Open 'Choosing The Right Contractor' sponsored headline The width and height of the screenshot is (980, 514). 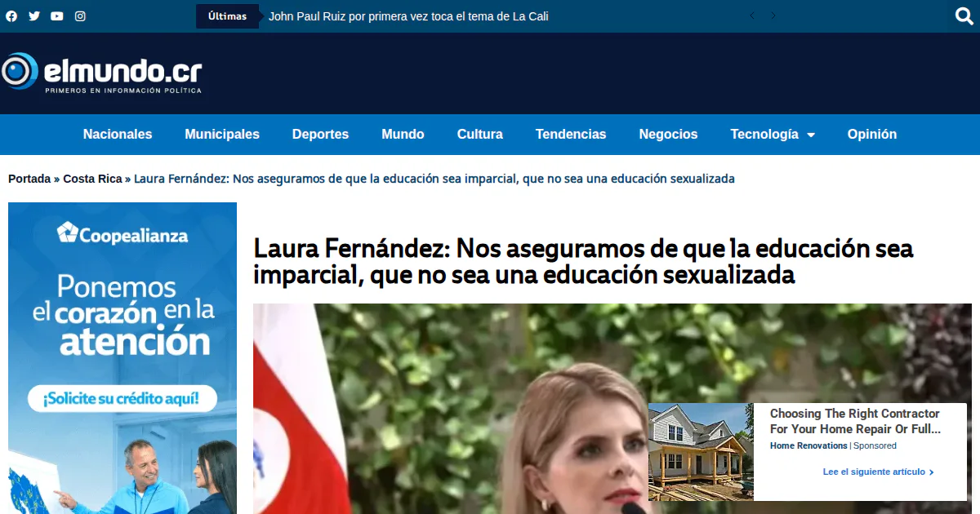coord(855,421)
